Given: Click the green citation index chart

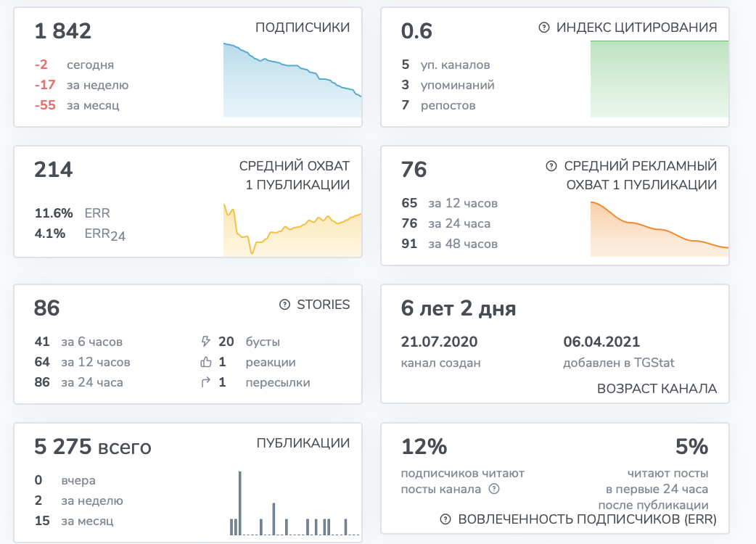Looking at the screenshot, I should pos(659,79).
